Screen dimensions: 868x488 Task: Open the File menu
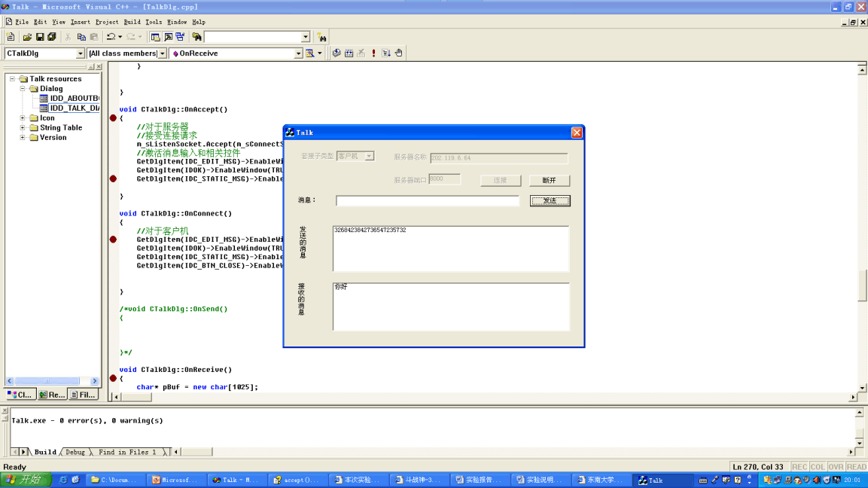point(22,22)
